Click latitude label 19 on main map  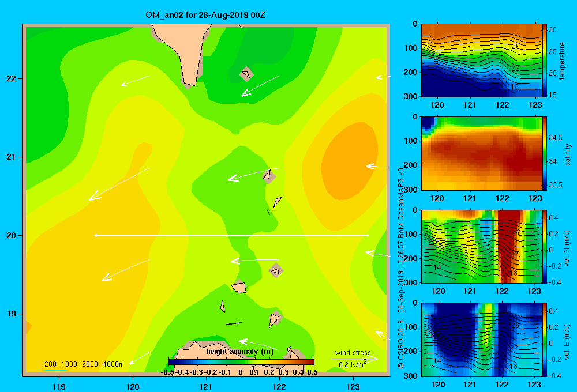pyautogui.click(x=12, y=314)
